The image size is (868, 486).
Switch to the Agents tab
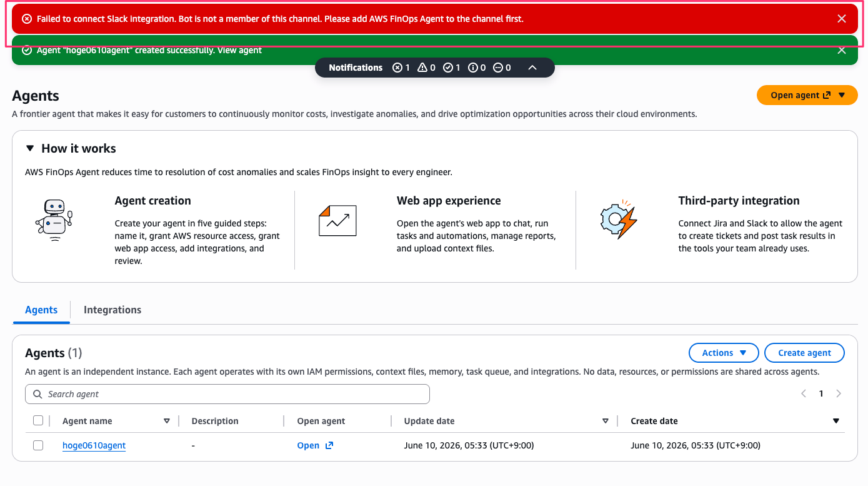[x=41, y=310]
